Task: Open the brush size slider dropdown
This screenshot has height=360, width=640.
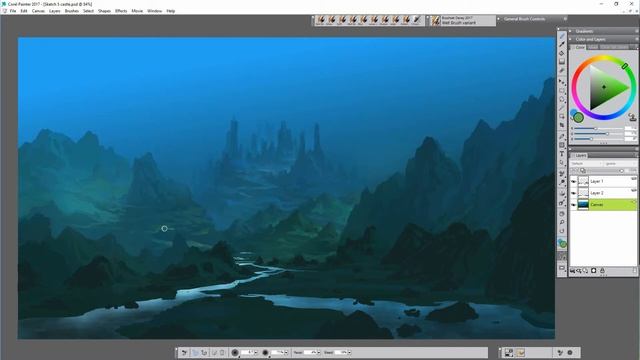Action: tap(256, 352)
